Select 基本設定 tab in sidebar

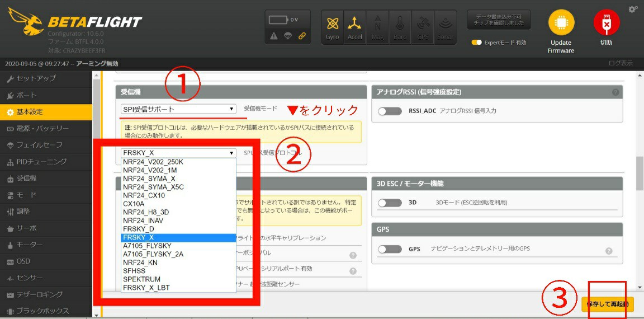click(46, 112)
